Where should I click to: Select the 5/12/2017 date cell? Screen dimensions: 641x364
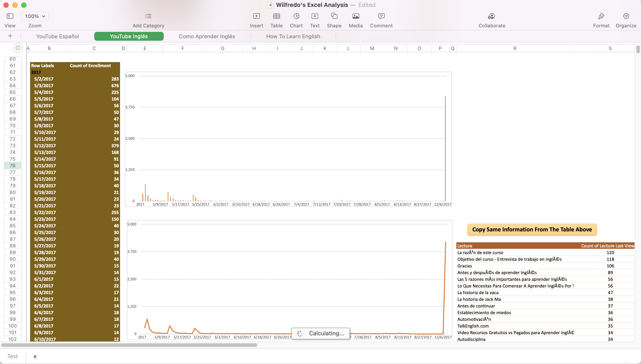pyautogui.click(x=49, y=146)
